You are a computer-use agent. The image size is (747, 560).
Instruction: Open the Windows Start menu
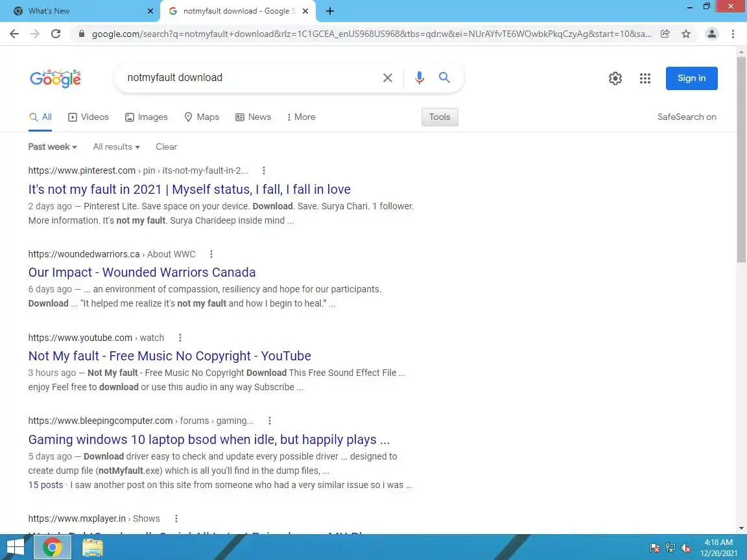click(x=16, y=547)
